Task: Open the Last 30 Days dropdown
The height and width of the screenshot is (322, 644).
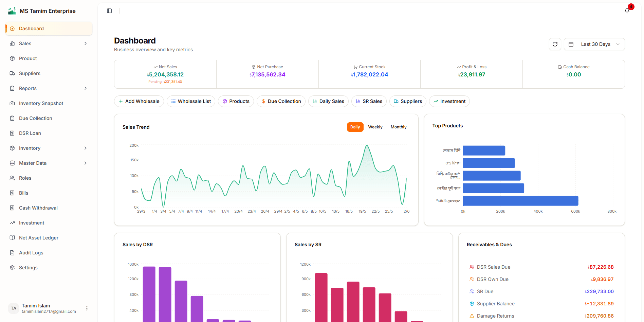Action: pos(594,44)
